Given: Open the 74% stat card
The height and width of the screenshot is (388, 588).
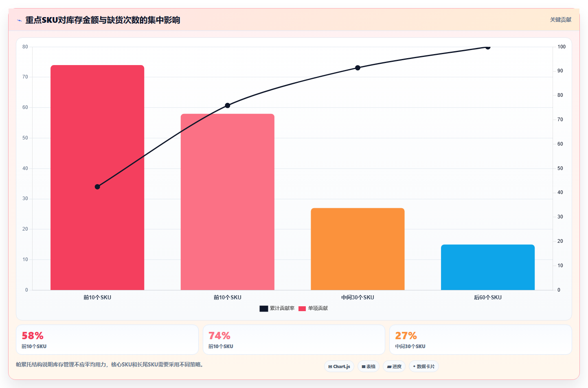Looking at the screenshot, I should tap(294, 340).
